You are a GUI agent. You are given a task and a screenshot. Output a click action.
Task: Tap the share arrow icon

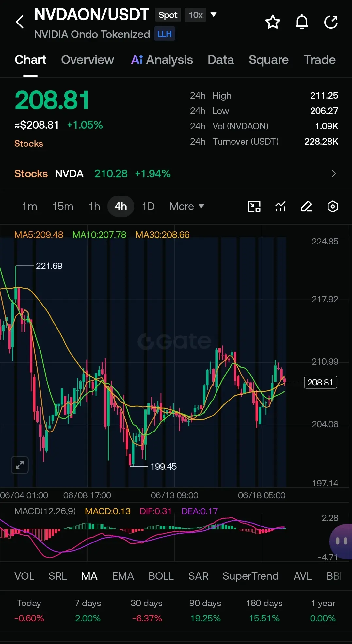point(331,22)
